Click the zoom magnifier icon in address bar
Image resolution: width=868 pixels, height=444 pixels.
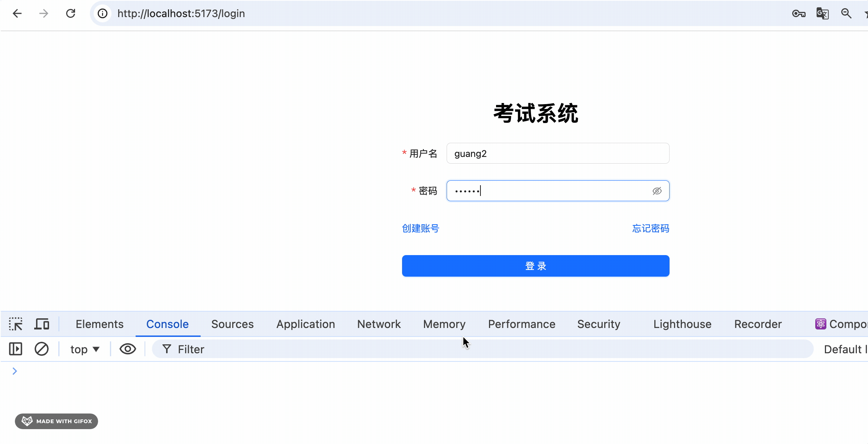point(846,14)
